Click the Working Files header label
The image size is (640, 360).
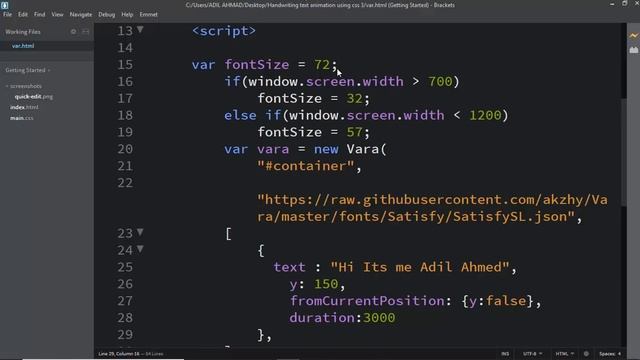click(23, 31)
